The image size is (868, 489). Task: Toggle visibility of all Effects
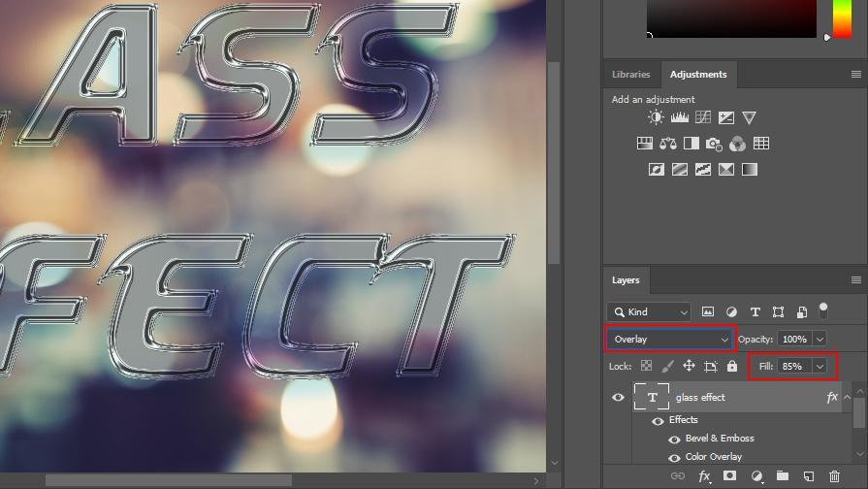(658, 421)
